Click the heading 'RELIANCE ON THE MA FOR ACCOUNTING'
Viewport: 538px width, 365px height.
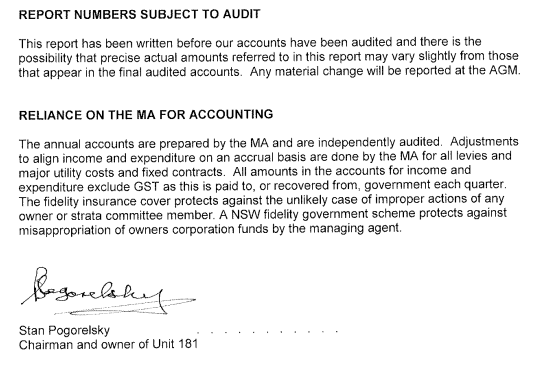[x=146, y=115]
